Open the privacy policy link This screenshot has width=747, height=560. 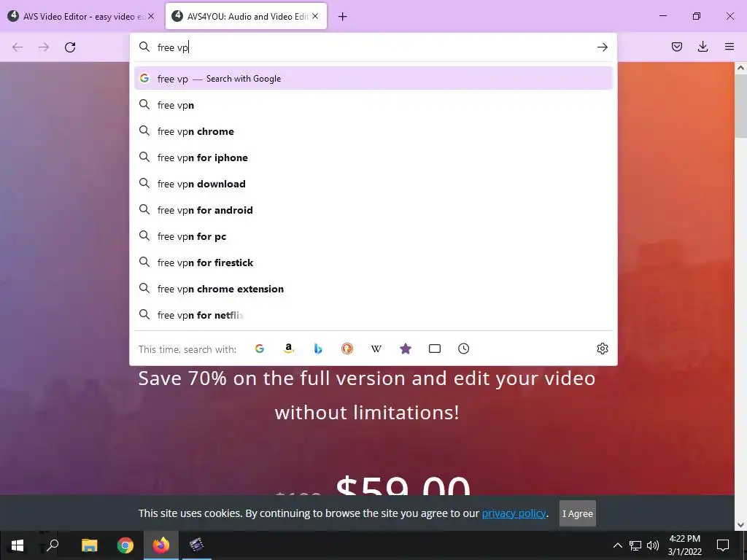point(514,513)
